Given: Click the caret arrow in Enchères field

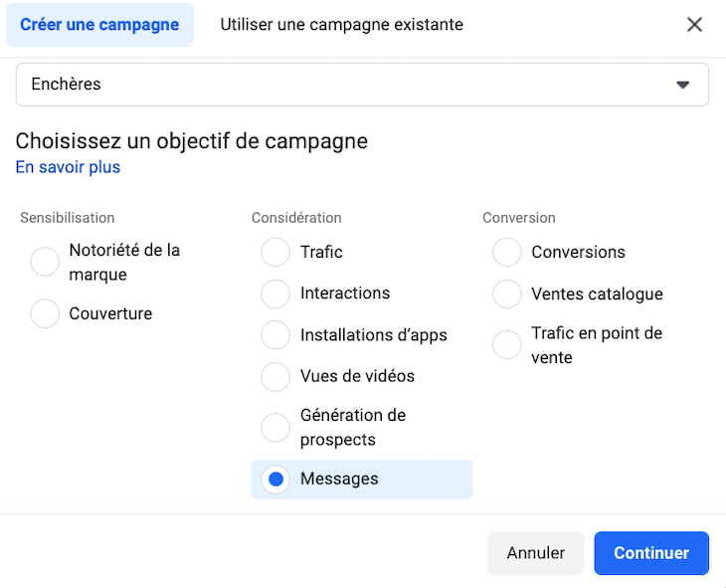Looking at the screenshot, I should [683, 85].
